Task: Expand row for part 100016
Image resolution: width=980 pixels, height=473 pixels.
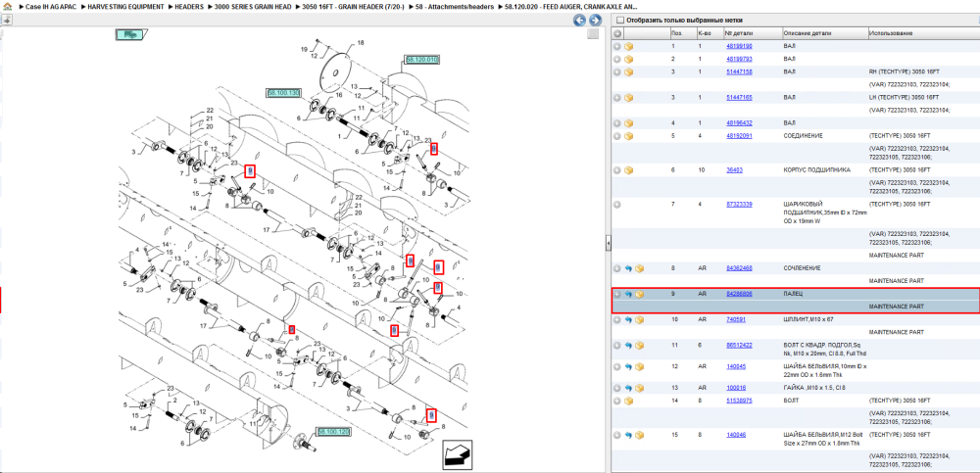Action: [616, 388]
